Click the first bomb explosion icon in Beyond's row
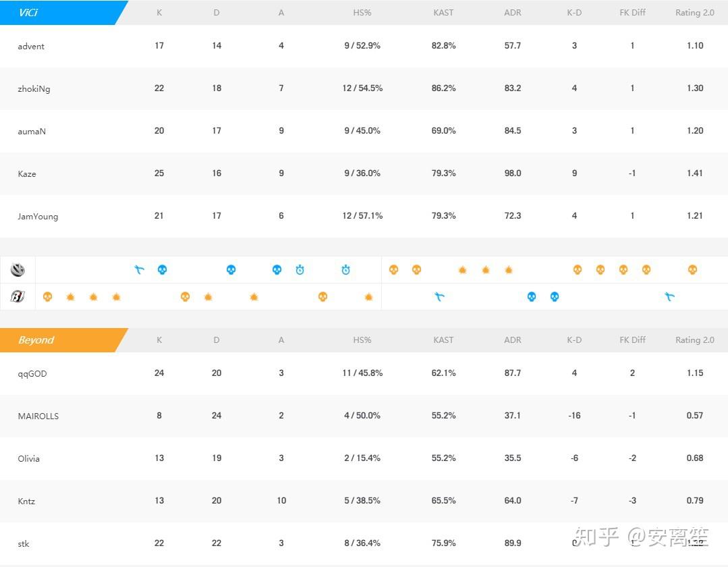This screenshot has height=567, width=728. point(70,296)
